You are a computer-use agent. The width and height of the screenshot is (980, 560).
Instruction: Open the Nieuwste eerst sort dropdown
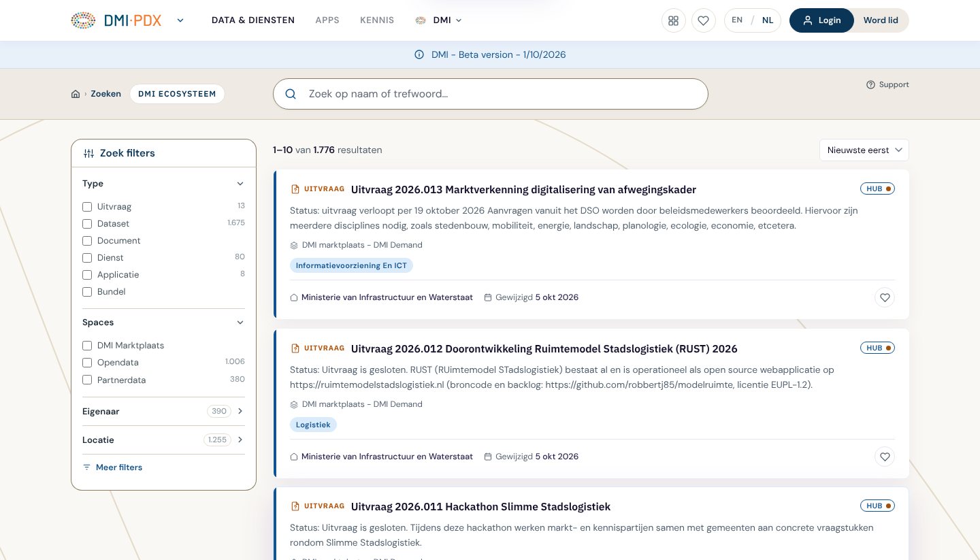tap(864, 150)
